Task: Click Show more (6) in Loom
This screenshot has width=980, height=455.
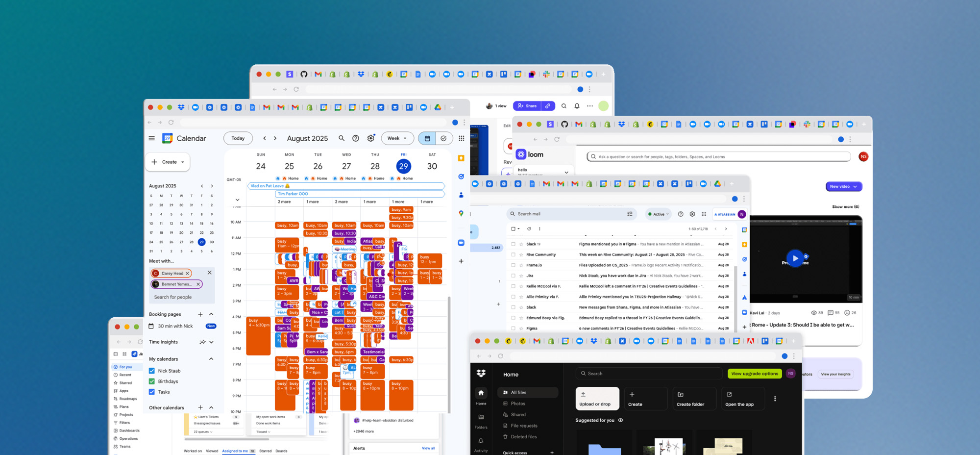Action: 845,207
